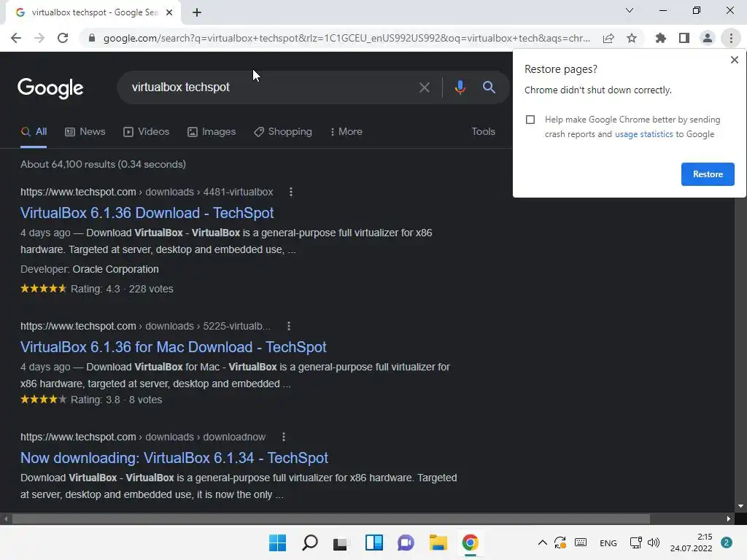This screenshot has width=747, height=560.
Task: Switch to the Images tab
Action: (x=211, y=131)
